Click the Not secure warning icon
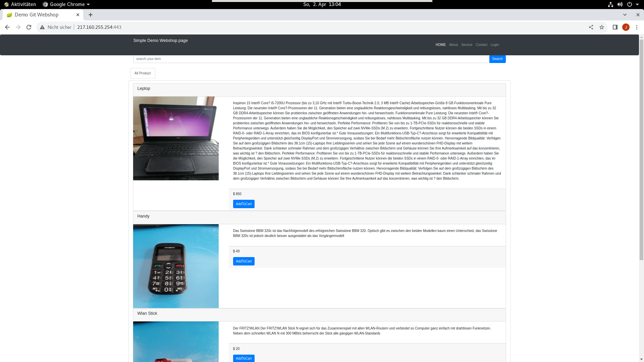This screenshot has height=362, width=644. click(42, 27)
